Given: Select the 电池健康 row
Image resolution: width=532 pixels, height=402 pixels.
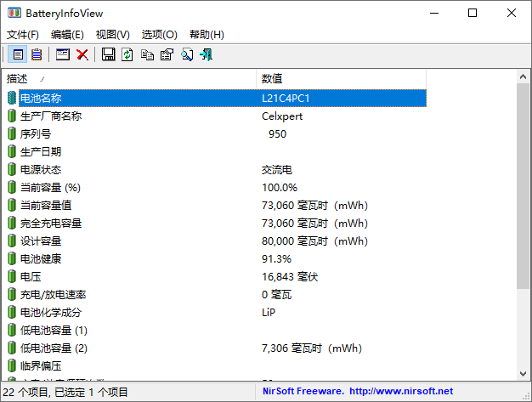Looking at the screenshot, I should 41,259.
